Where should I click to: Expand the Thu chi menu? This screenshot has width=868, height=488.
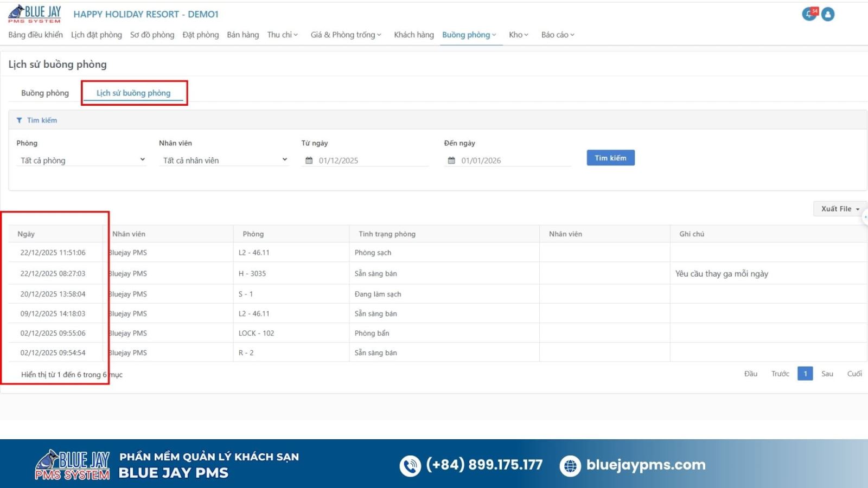[282, 35]
